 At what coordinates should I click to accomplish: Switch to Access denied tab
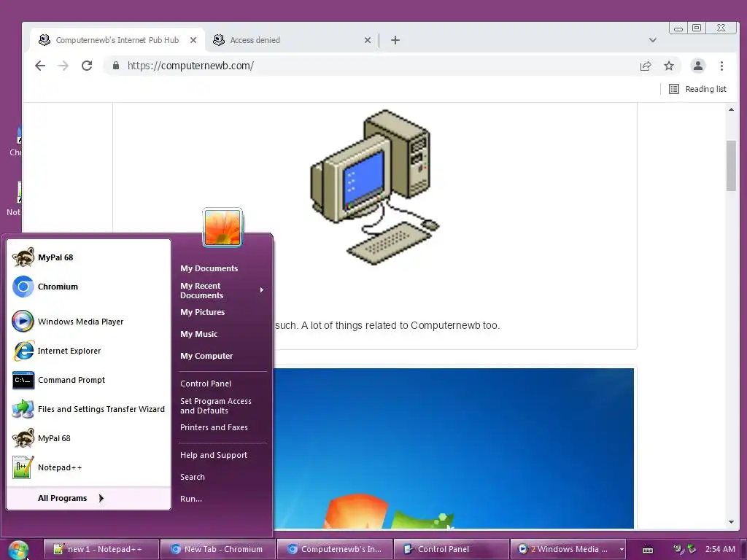(x=292, y=40)
